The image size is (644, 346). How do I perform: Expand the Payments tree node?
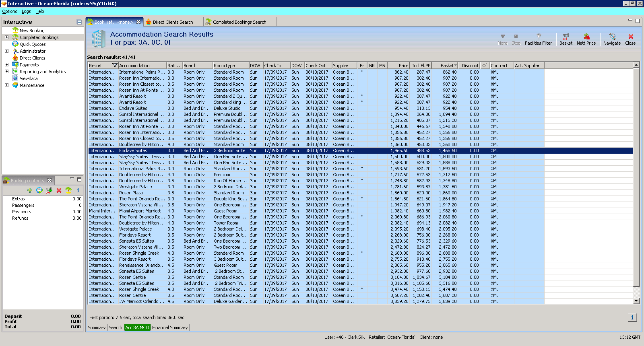(x=6, y=64)
